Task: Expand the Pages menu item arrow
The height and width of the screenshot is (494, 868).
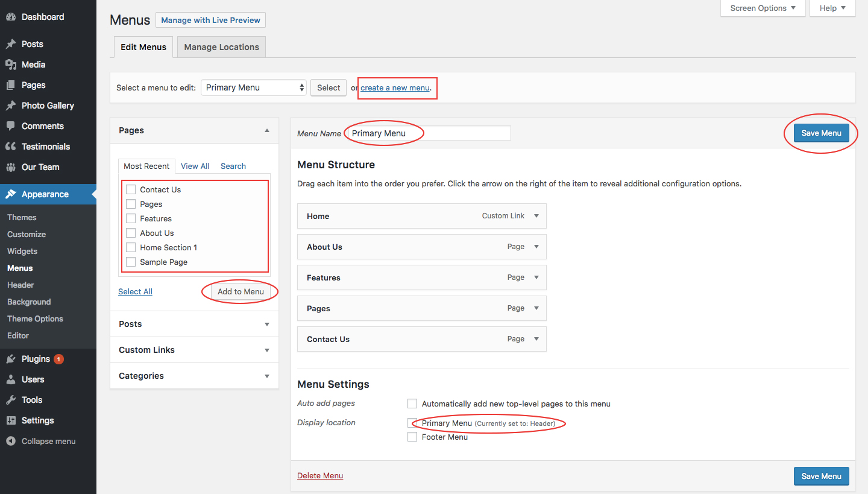Action: tap(536, 308)
